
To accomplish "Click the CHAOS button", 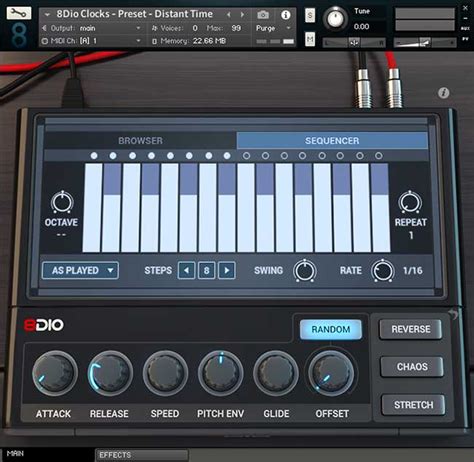I will [x=412, y=367].
